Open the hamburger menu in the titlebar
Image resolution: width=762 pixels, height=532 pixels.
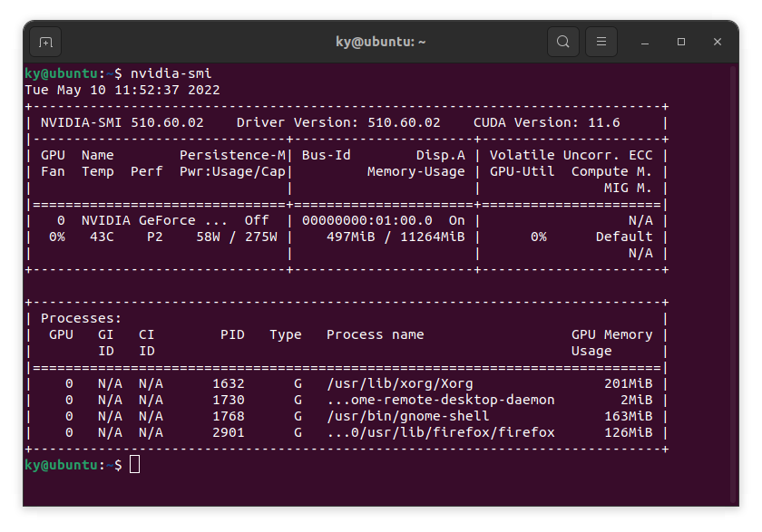click(x=601, y=42)
